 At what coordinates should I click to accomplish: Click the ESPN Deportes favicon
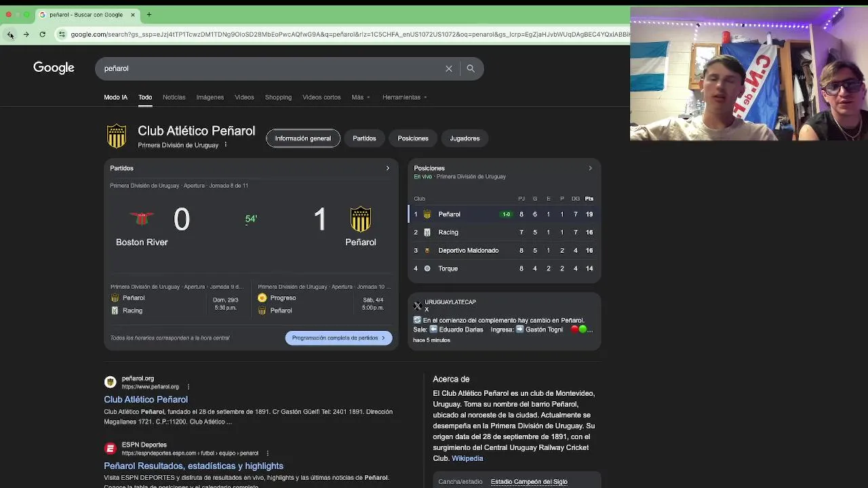pos(110,449)
